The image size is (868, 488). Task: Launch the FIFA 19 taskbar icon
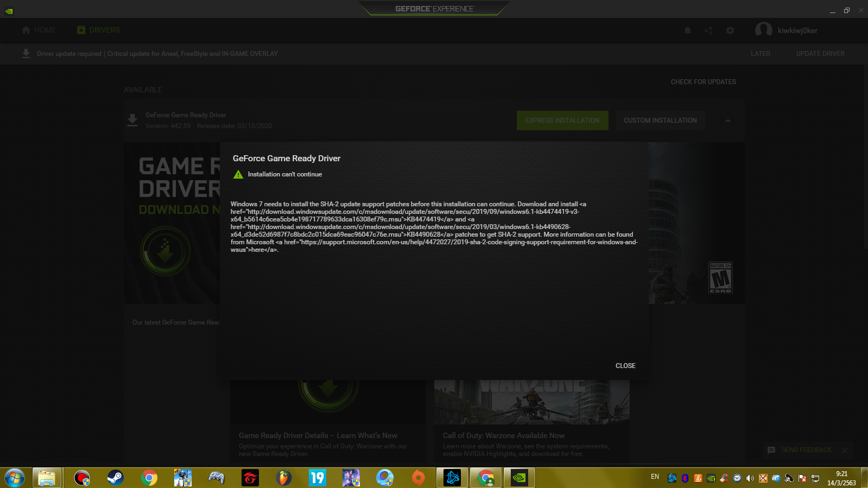(317, 478)
